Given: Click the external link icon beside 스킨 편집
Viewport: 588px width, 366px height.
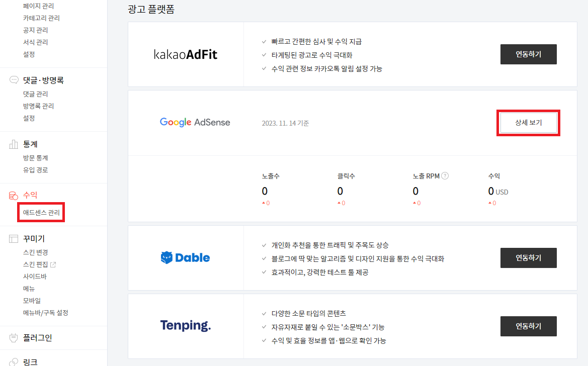Looking at the screenshot, I should coord(53,265).
